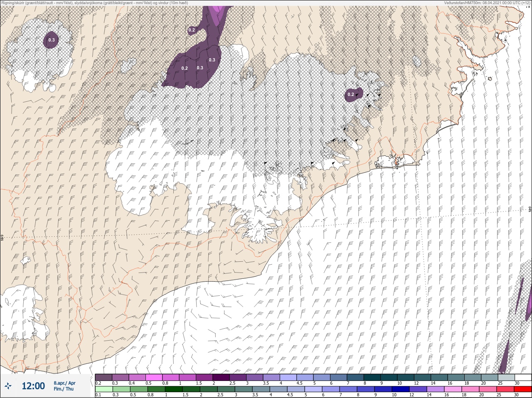The height and width of the screenshot is (398, 532).
Task: Click the 0.2 label in small top purple blob
Action: 192,30
